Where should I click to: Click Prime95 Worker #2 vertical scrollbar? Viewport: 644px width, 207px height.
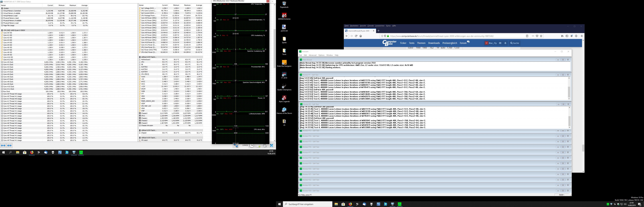coord(569,117)
